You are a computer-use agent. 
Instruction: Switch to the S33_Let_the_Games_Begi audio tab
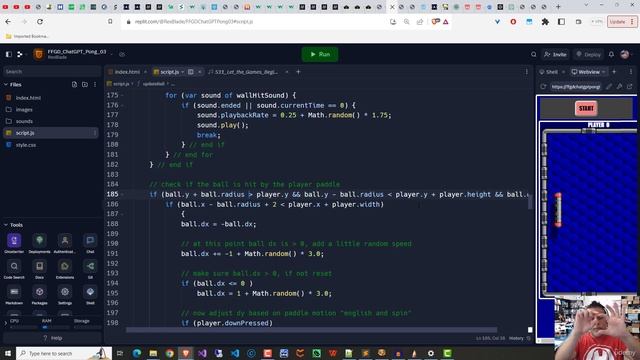point(245,72)
